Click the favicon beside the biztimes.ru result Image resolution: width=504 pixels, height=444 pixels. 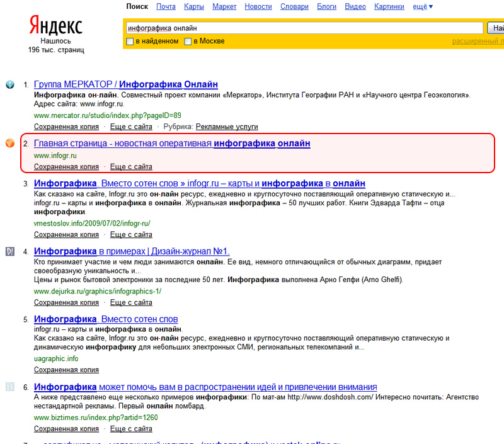[10, 386]
